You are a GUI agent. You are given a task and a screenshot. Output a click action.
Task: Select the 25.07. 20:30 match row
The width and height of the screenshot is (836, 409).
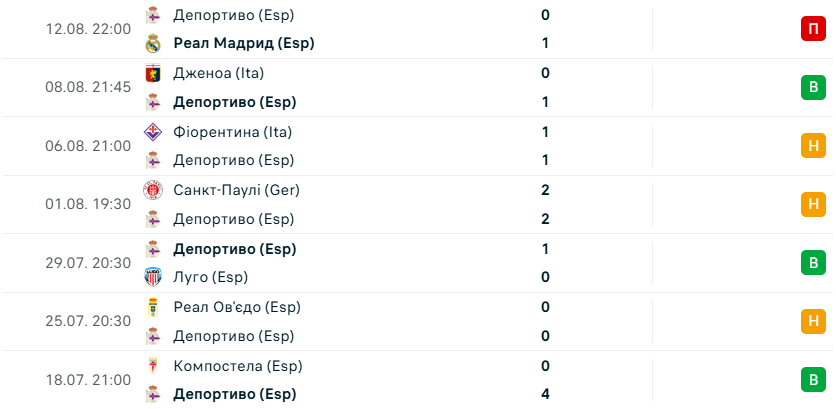[418, 322]
